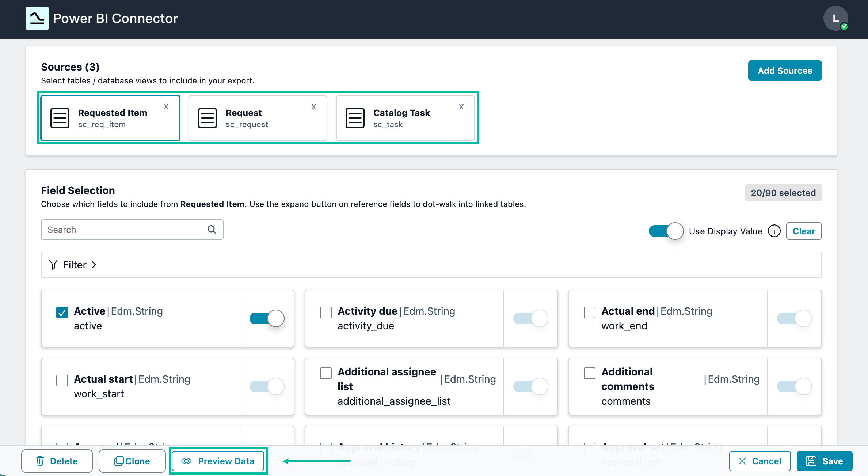Toggle the Additional comments display switch

pos(795,386)
